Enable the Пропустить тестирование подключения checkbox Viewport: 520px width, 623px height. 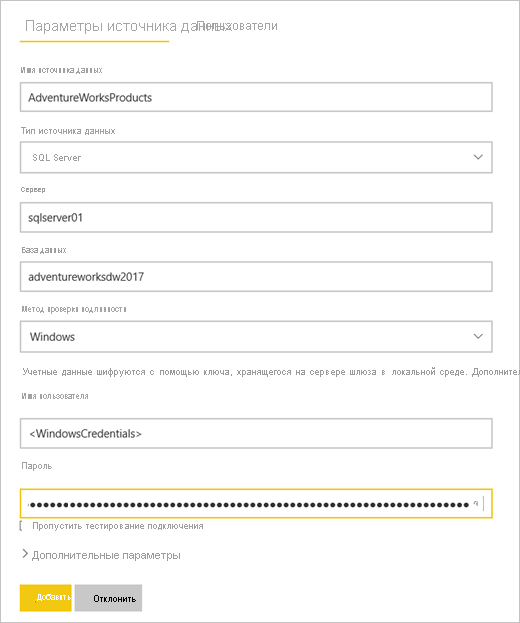(x=23, y=526)
